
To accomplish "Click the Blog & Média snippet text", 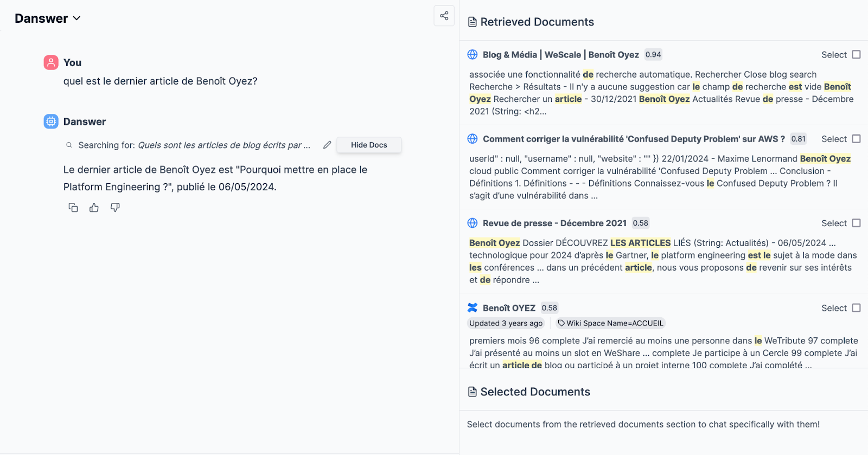I will pos(661,93).
